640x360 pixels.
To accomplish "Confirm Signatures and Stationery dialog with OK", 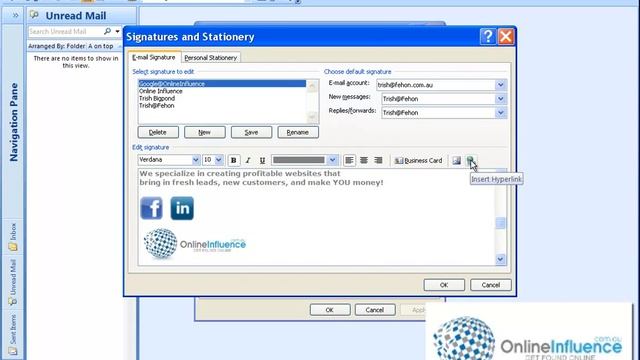I will 444,285.
